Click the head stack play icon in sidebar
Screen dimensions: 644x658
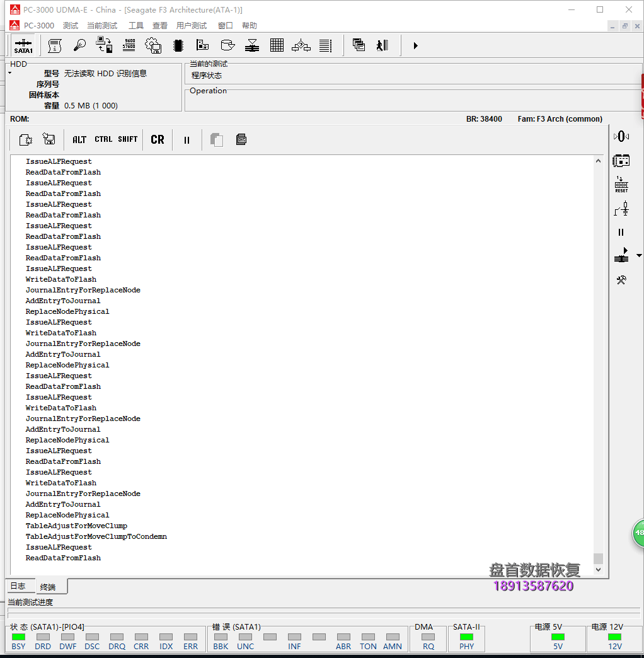tap(621, 255)
